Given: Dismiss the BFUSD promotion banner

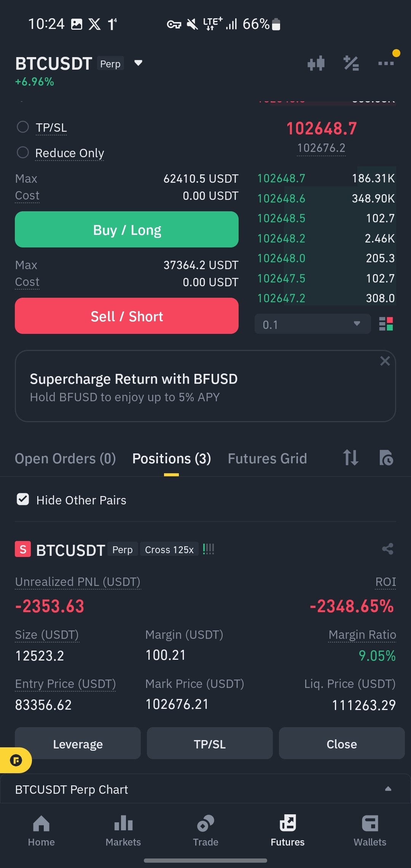Looking at the screenshot, I should tap(385, 361).
